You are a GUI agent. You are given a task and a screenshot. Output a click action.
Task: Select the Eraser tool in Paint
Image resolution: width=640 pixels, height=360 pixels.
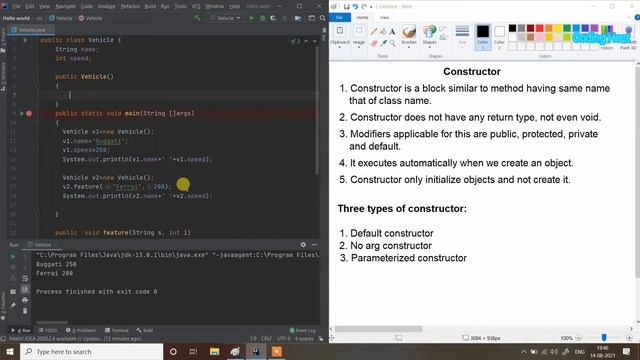tap(374, 43)
